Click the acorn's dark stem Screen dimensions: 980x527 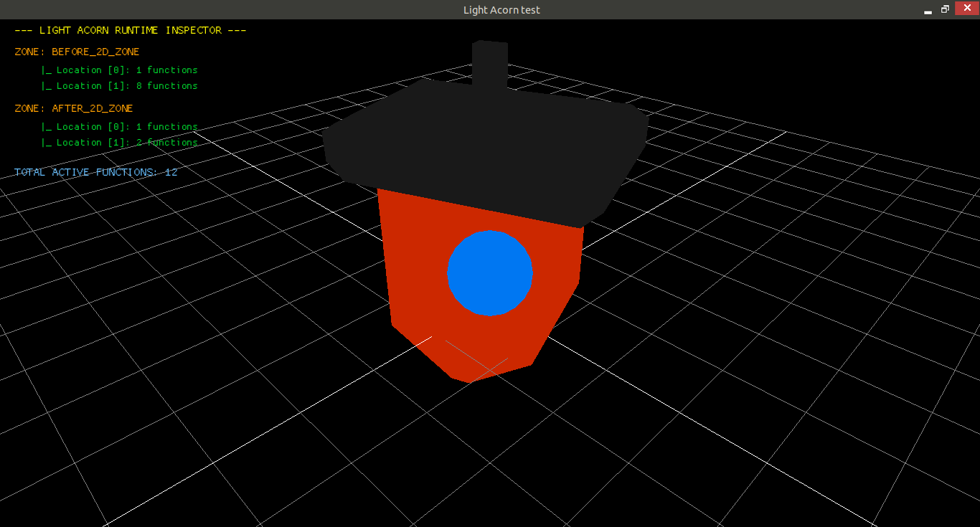[490, 63]
